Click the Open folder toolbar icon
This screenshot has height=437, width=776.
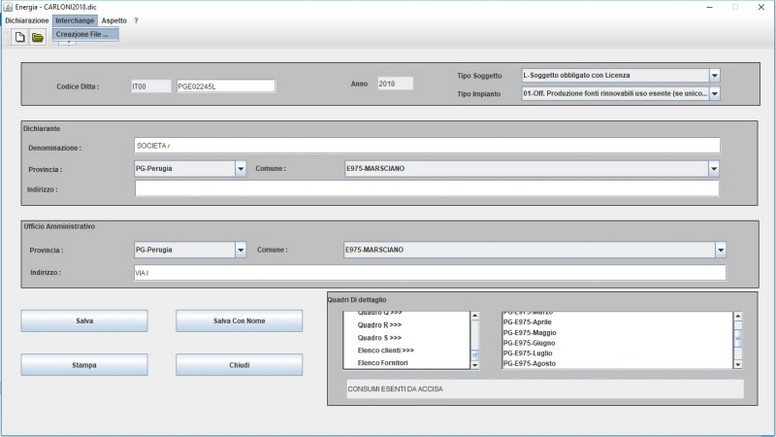point(38,37)
